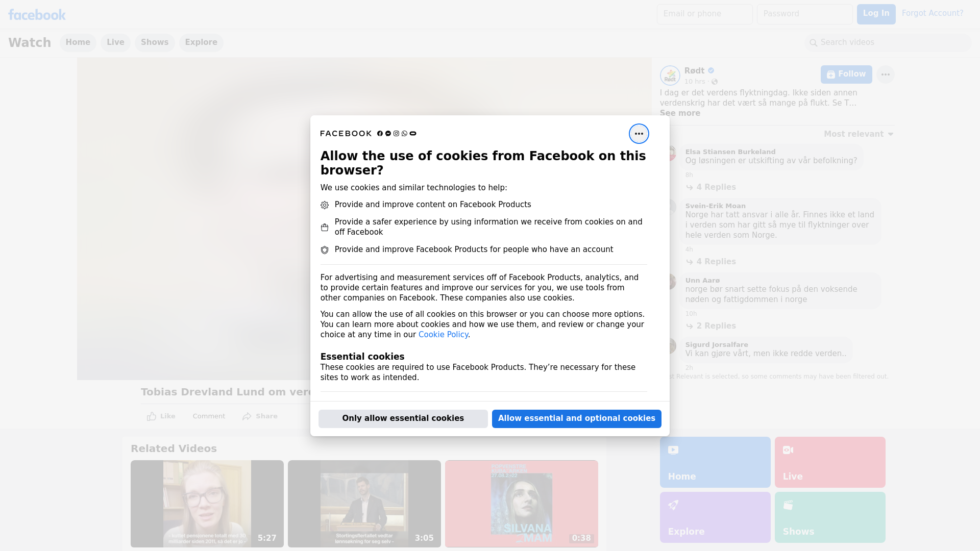Image resolution: width=980 pixels, height=551 pixels.
Task: Click the Home tile at bottom right
Action: coord(715,462)
